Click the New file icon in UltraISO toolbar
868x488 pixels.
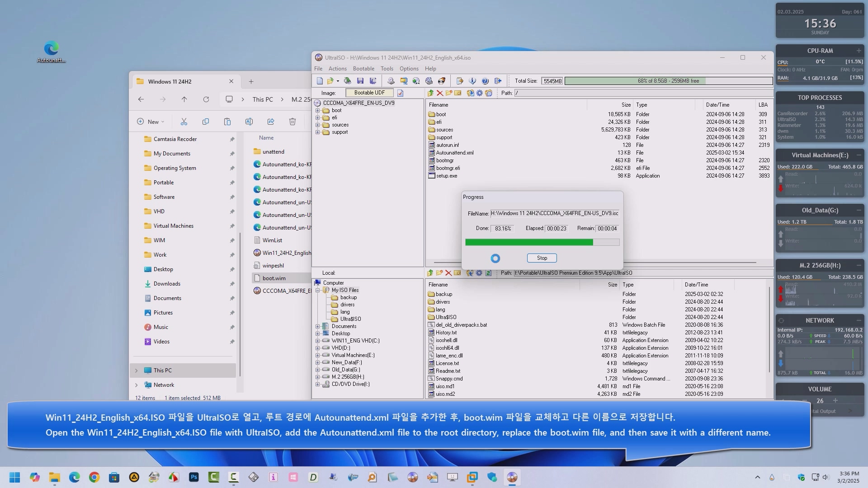click(x=320, y=81)
